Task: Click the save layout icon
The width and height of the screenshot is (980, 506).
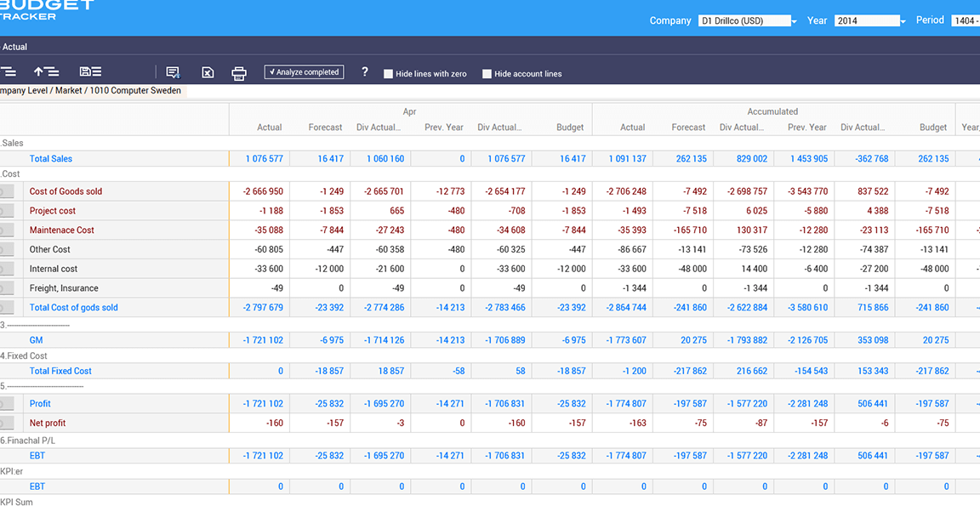Action: click(91, 71)
